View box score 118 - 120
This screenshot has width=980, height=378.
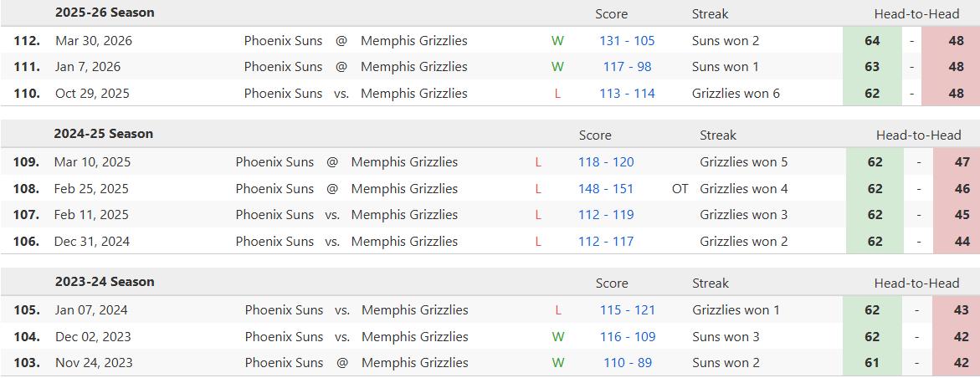606,162
